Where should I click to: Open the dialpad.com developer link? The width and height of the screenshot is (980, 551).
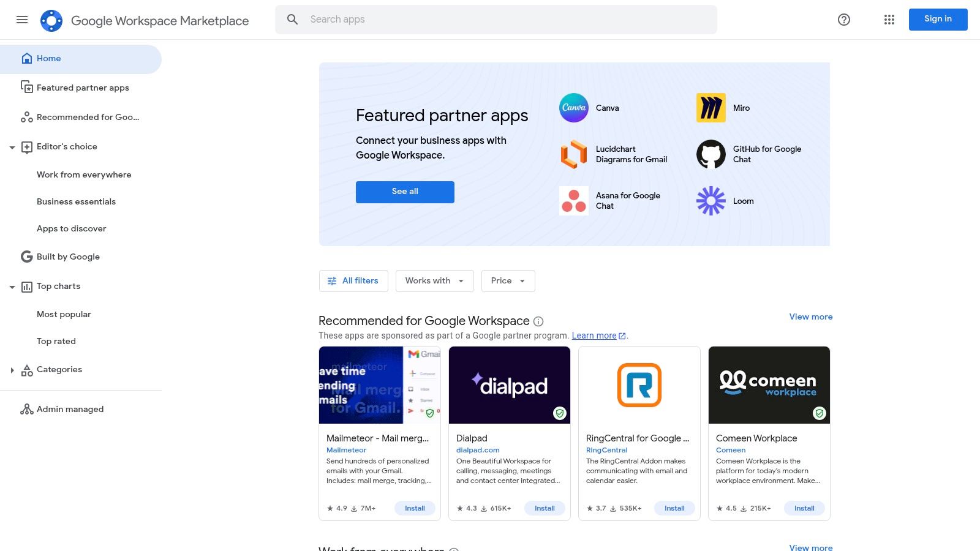[478, 450]
